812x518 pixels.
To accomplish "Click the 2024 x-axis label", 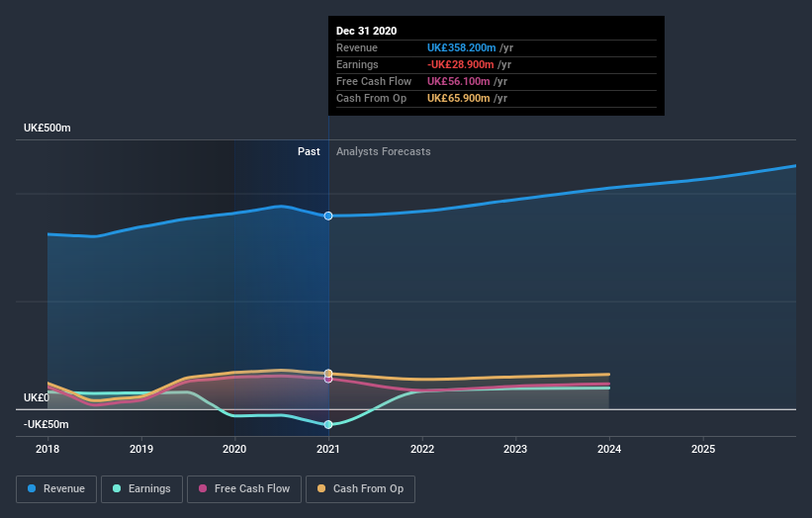I will click(x=609, y=449).
